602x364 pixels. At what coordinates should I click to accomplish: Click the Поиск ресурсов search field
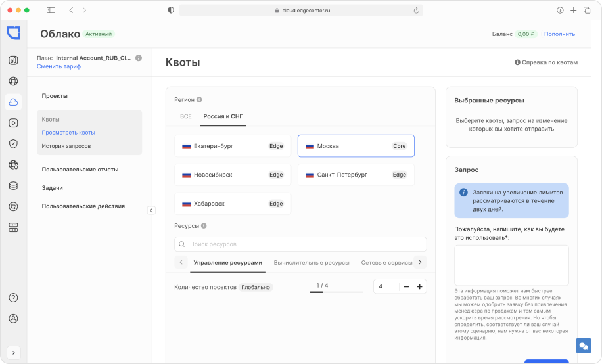[x=300, y=244]
